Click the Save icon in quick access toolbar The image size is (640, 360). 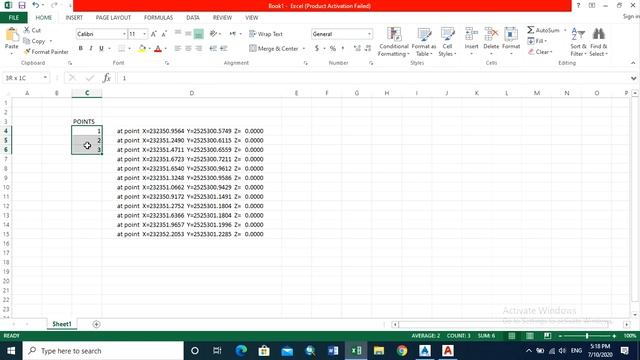[22, 5]
